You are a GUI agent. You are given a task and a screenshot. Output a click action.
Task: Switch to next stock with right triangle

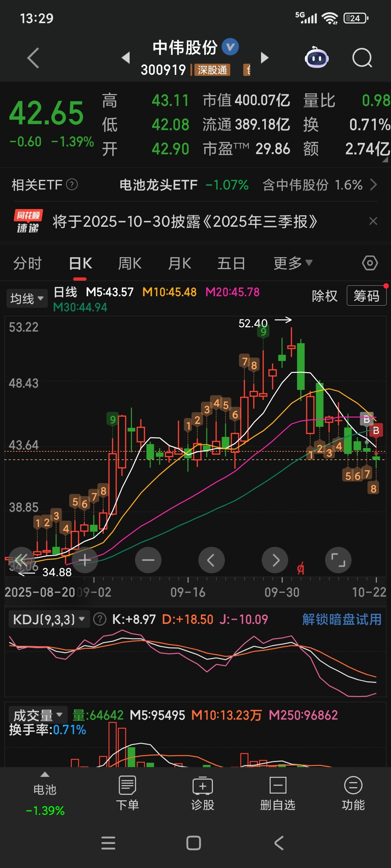pyautogui.click(x=265, y=58)
